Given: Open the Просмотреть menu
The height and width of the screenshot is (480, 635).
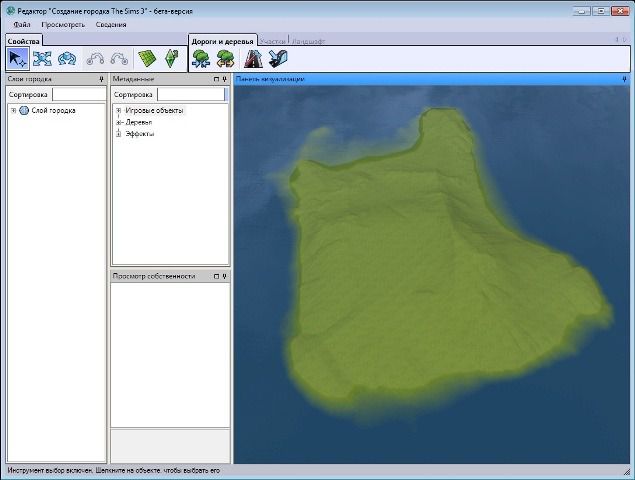Looking at the screenshot, I should (x=63, y=23).
